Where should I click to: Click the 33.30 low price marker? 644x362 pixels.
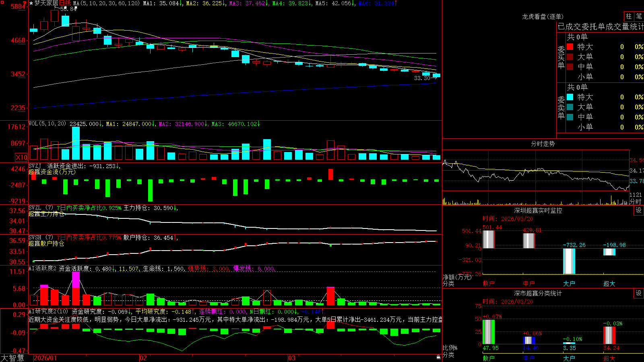click(422, 78)
